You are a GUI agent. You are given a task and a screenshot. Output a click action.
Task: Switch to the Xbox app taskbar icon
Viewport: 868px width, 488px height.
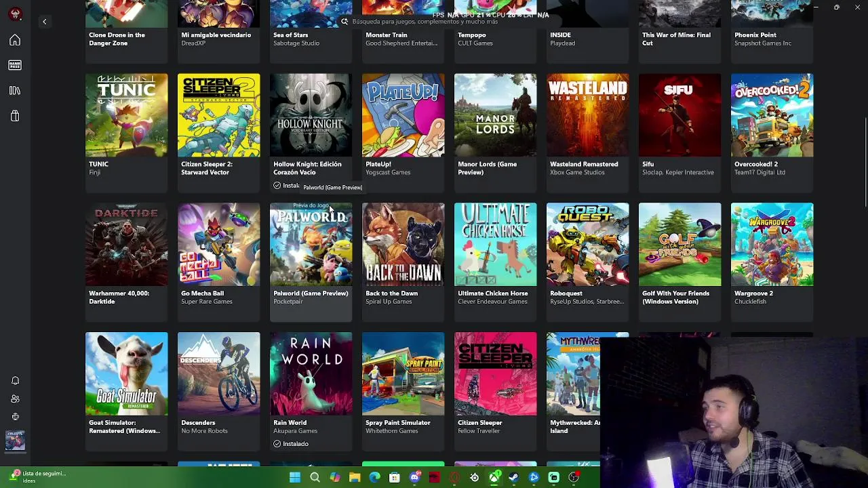[494, 477]
